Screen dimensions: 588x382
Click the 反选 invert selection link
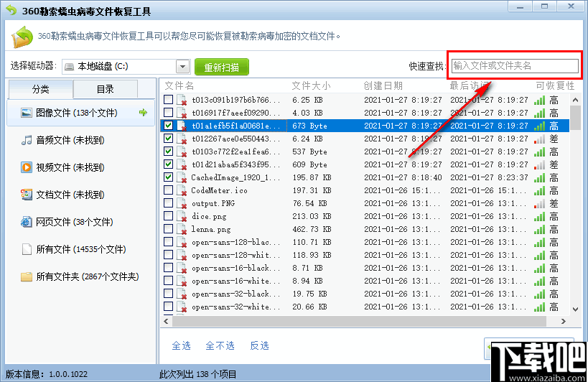click(259, 345)
